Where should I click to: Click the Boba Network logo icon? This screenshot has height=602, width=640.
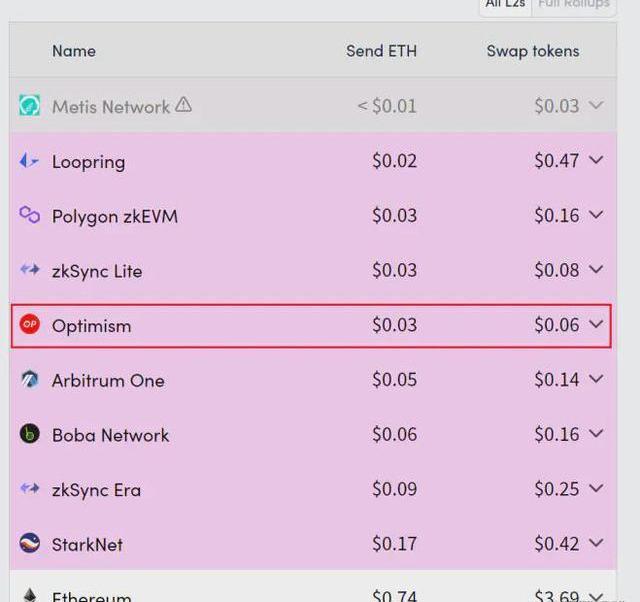[29, 433]
